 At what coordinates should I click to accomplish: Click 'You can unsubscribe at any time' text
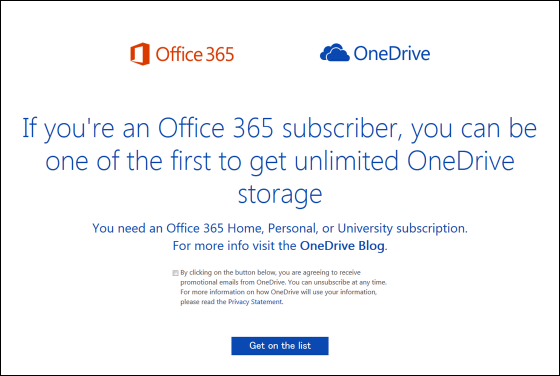(x=337, y=282)
